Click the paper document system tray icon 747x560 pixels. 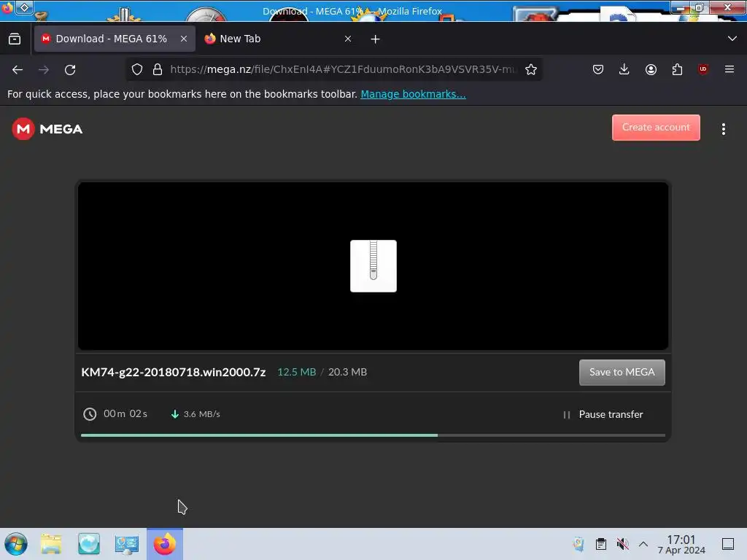coord(578,544)
